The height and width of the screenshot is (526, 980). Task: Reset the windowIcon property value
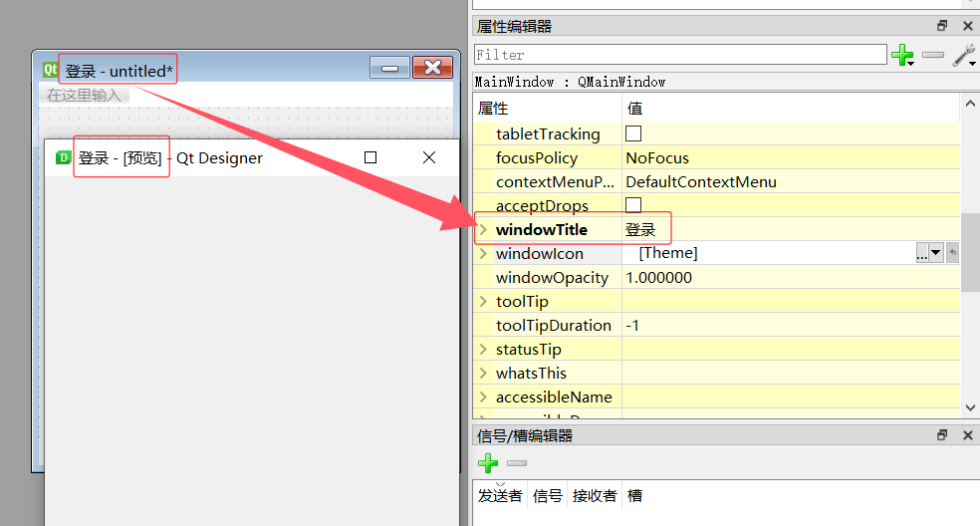pyautogui.click(x=952, y=253)
